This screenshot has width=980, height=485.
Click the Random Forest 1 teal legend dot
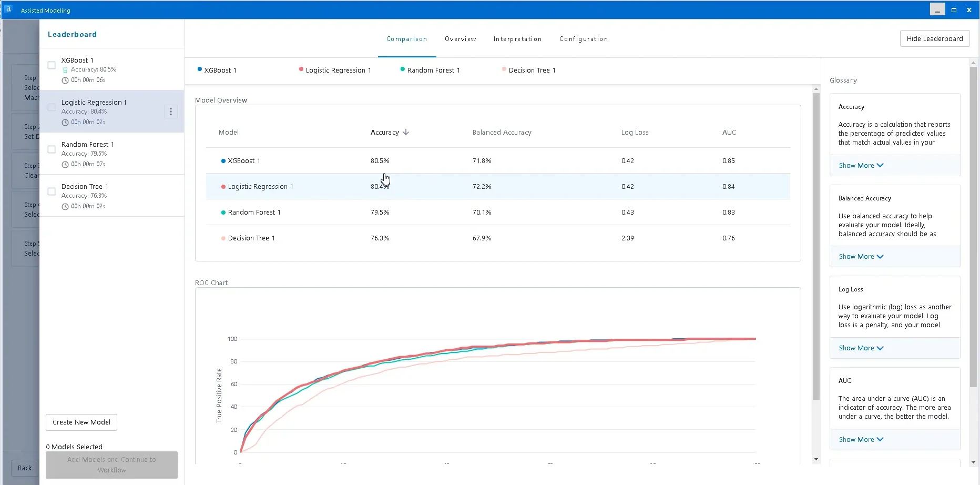point(403,69)
